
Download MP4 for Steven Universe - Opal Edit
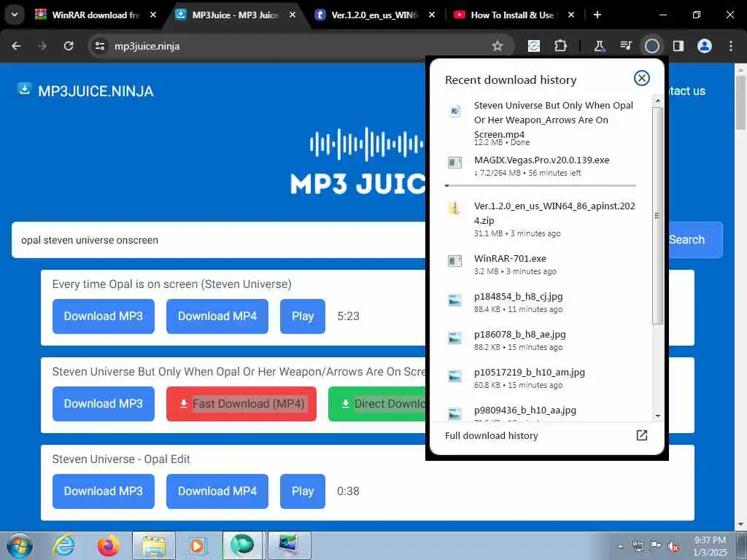pos(217,491)
